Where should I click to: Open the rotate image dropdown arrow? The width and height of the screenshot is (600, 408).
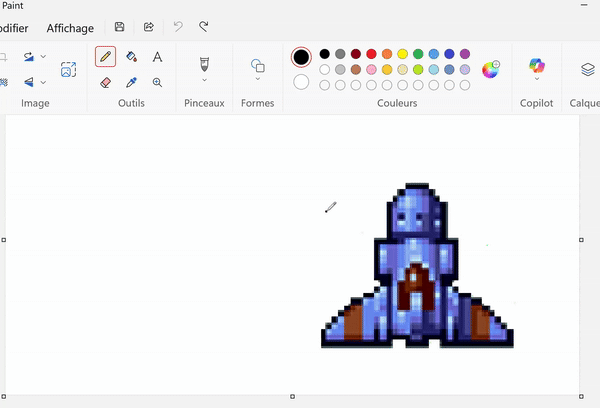tap(43, 57)
